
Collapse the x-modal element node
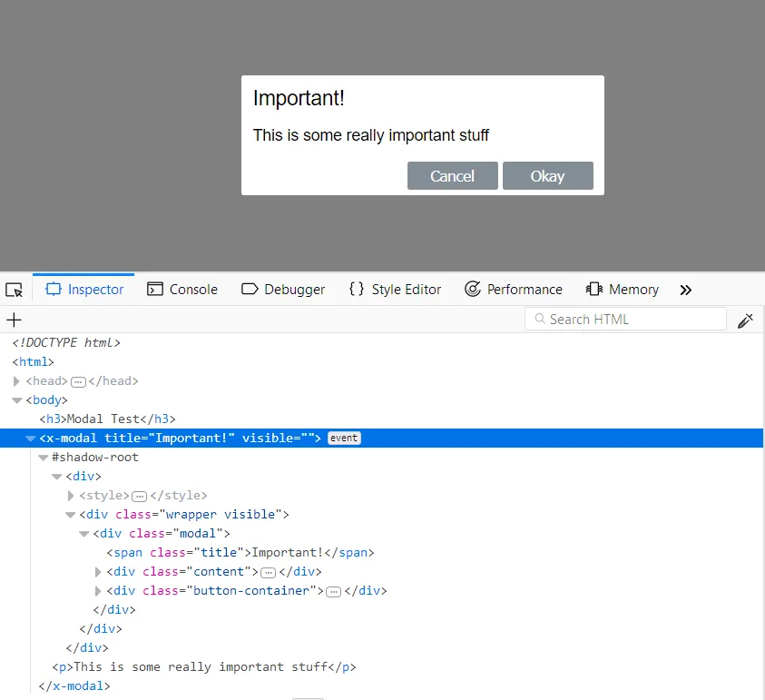click(30, 439)
